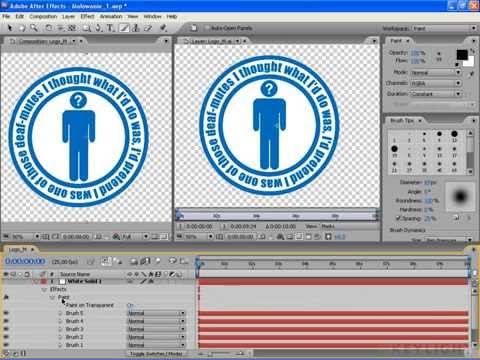Click the timeline current-time indicator
The image size is (480, 360).
coord(199,264)
